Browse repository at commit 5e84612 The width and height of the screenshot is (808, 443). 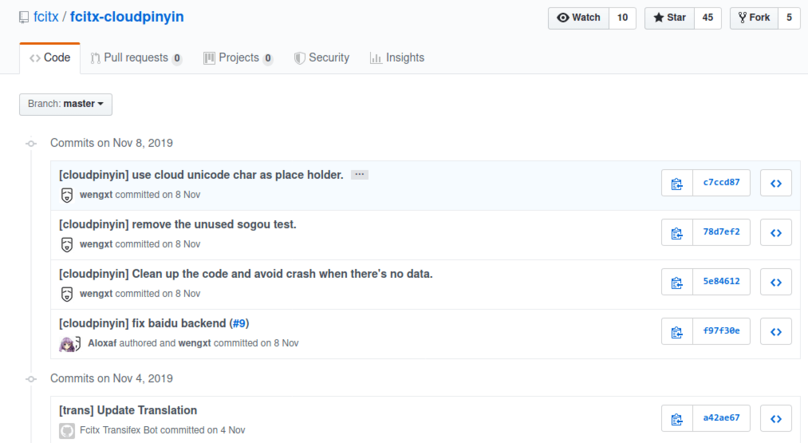(x=775, y=281)
